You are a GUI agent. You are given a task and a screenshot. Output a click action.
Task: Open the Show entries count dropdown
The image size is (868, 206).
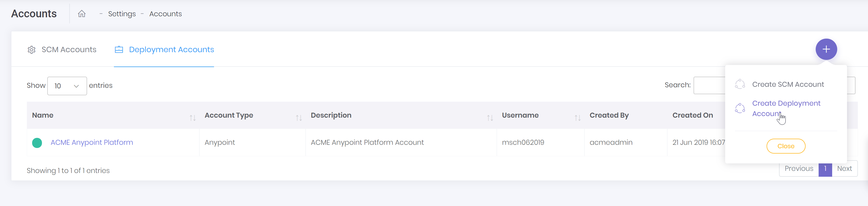67,86
